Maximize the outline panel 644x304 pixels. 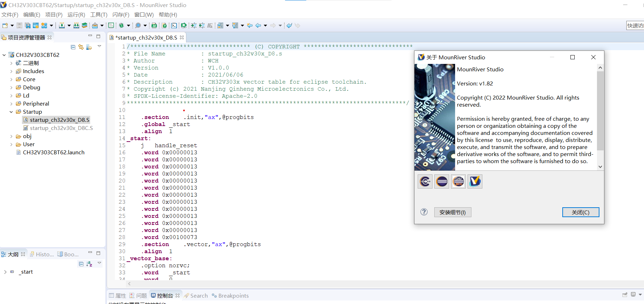(x=98, y=253)
